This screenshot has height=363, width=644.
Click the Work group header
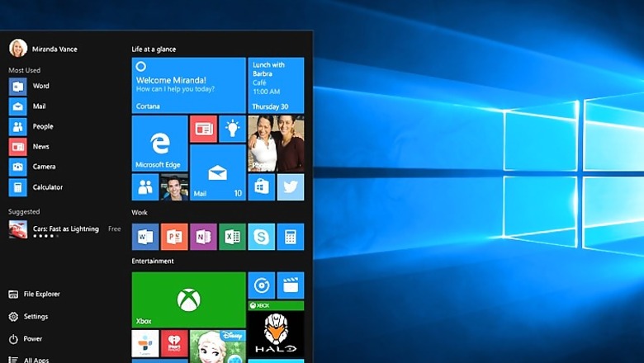click(140, 213)
